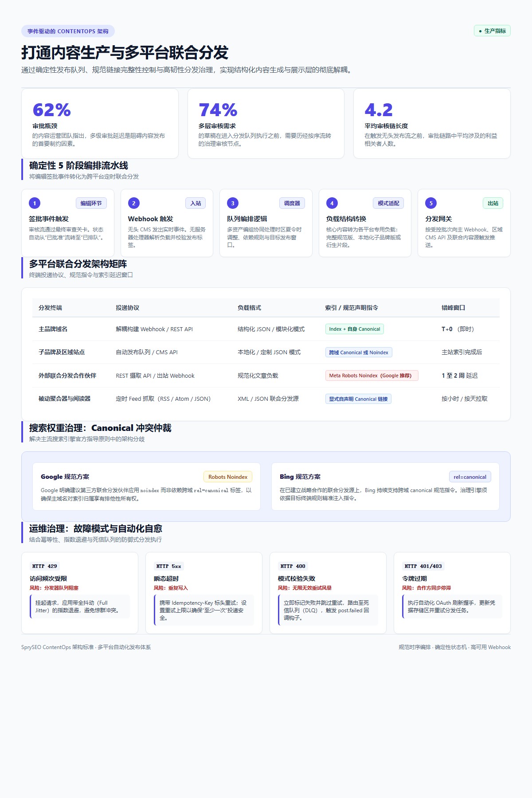Click the HTTP 400 code chip
Image resolution: width=532 pixels, height=798 pixels.
tap(293, 566)
